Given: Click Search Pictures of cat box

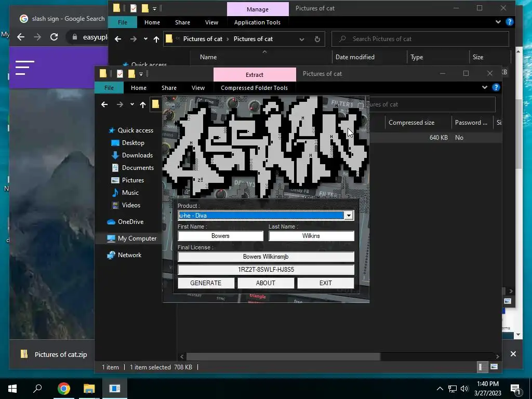Looking at the screenshot, I should tap(420, 39).
